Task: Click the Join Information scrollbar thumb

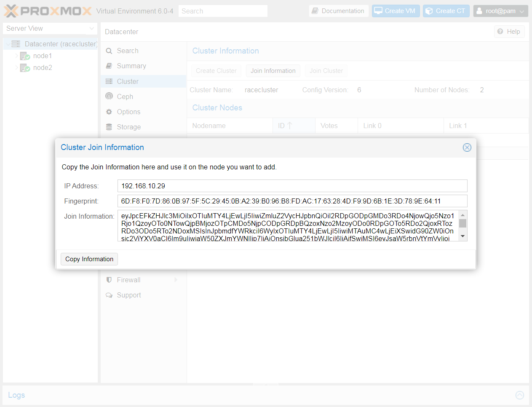Action: pyautogui.click(x=463, y=223)
